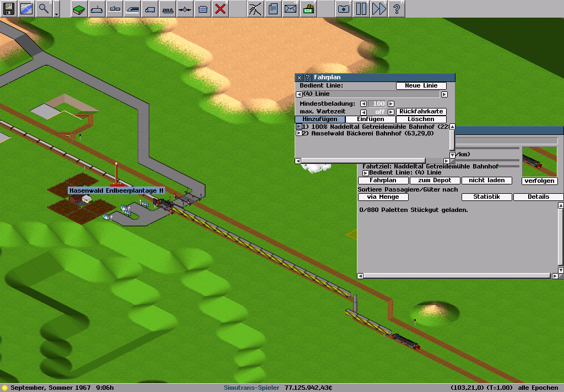Toggle 'verfolgen' to follow the train
564x392 pixels.
tap(539, 181)
